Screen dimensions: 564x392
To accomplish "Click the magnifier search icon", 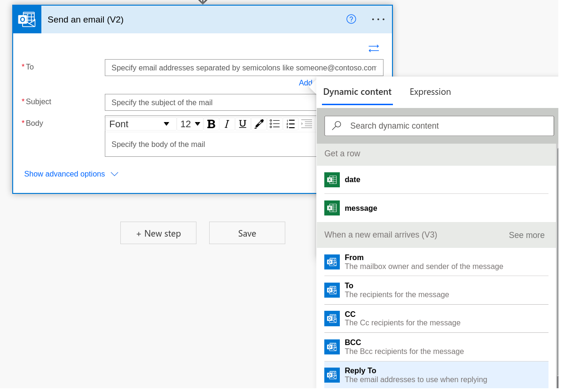I will point(337,126).
